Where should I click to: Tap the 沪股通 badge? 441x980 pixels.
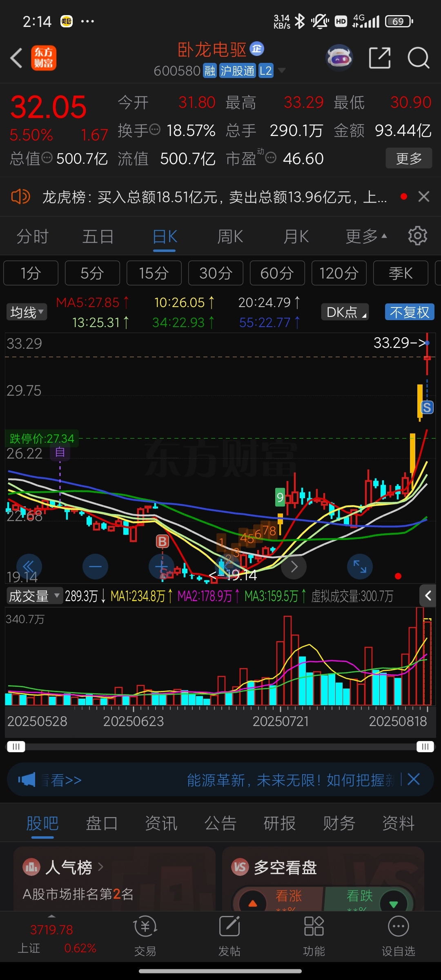237,71
